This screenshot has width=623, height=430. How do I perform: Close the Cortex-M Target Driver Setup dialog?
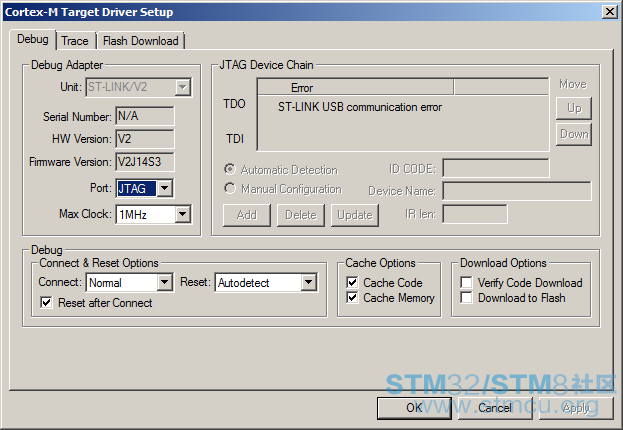tap(609, 12)
